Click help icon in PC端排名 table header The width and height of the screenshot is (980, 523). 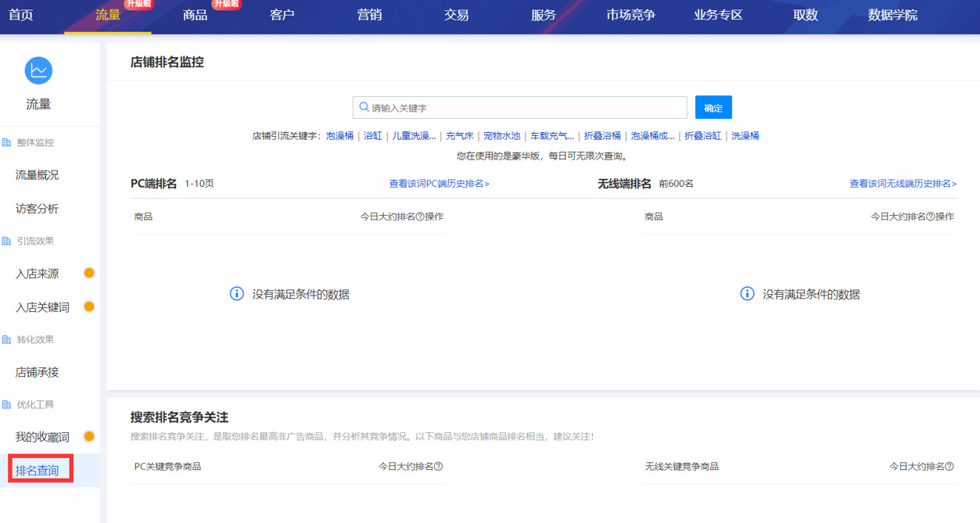tap(420, 217)
